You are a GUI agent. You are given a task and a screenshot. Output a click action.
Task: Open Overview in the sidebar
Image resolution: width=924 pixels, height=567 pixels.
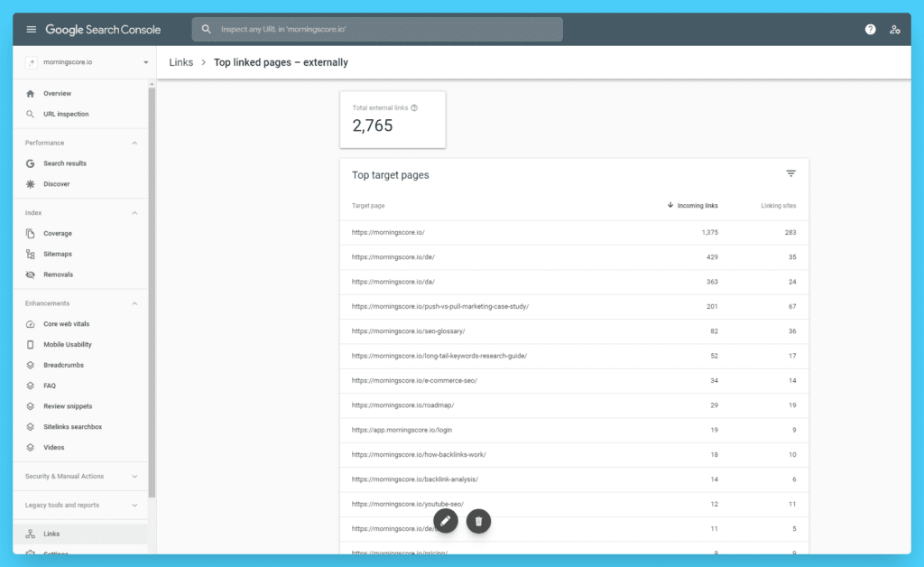80,94
